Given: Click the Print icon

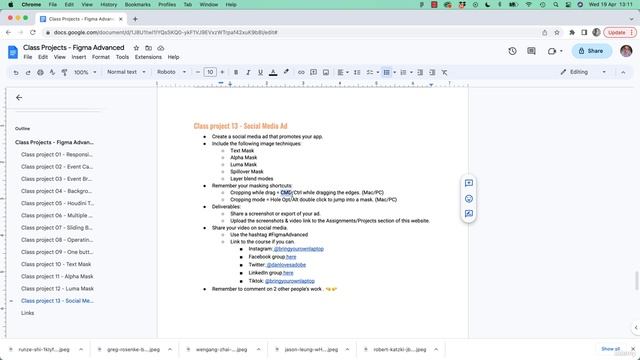Looking at the screenshot, I should 40,72.
